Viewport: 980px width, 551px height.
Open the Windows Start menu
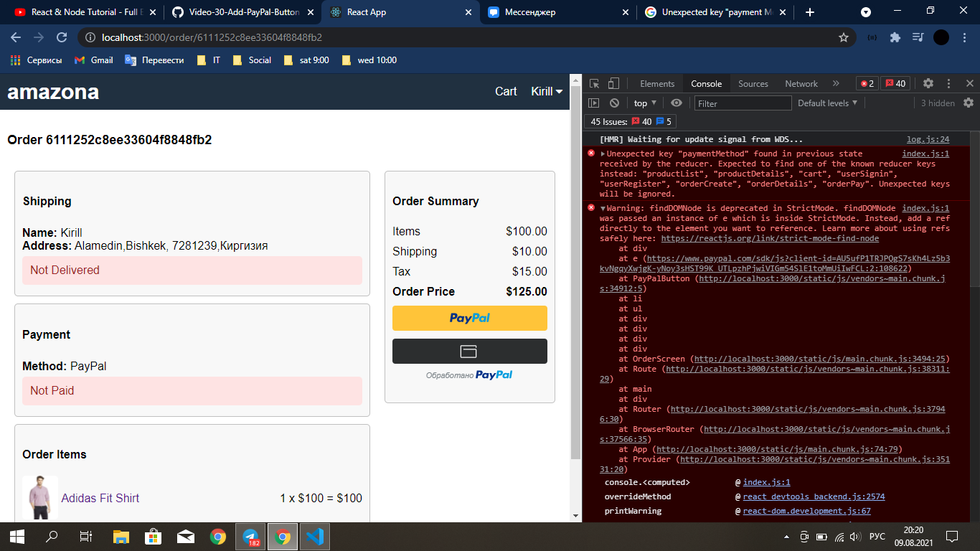[17, 536]
